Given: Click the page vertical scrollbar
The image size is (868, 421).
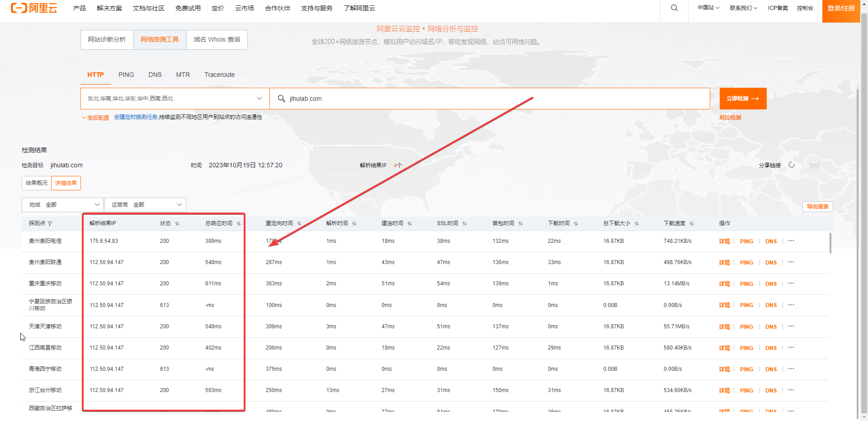Looking at the screenshot, I should point(864,213).
